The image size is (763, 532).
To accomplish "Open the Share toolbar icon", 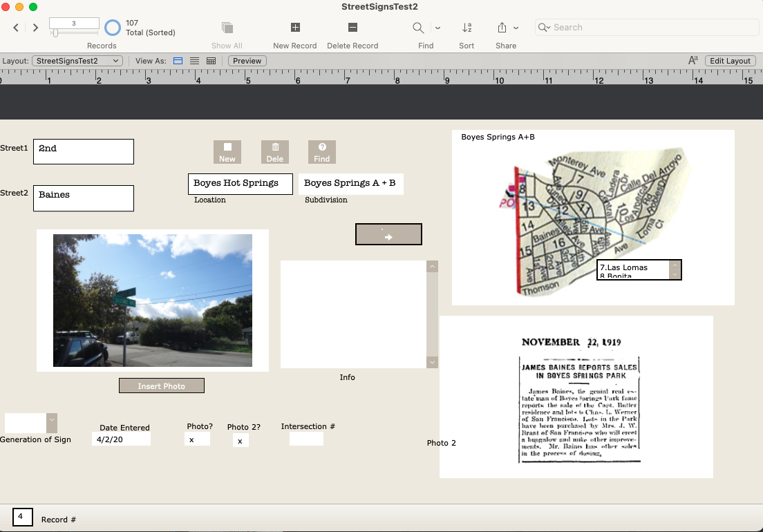I will click(502, 28).
